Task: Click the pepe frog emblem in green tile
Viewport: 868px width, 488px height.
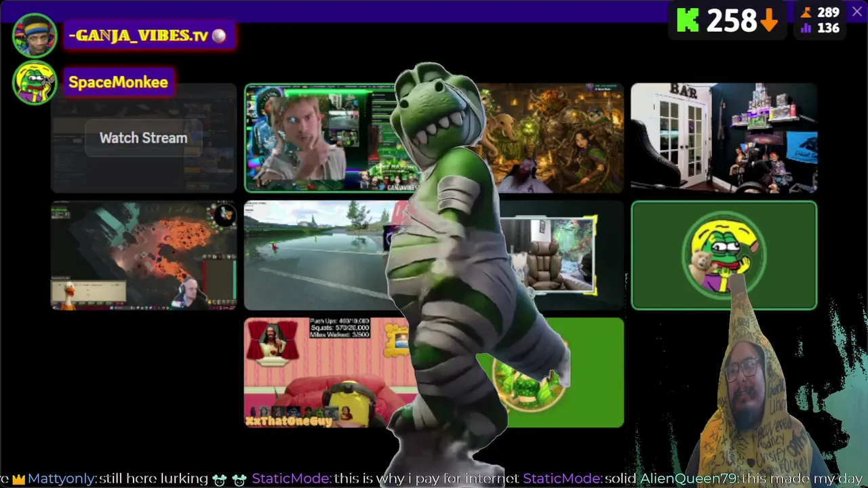Action: coord(724,256)
